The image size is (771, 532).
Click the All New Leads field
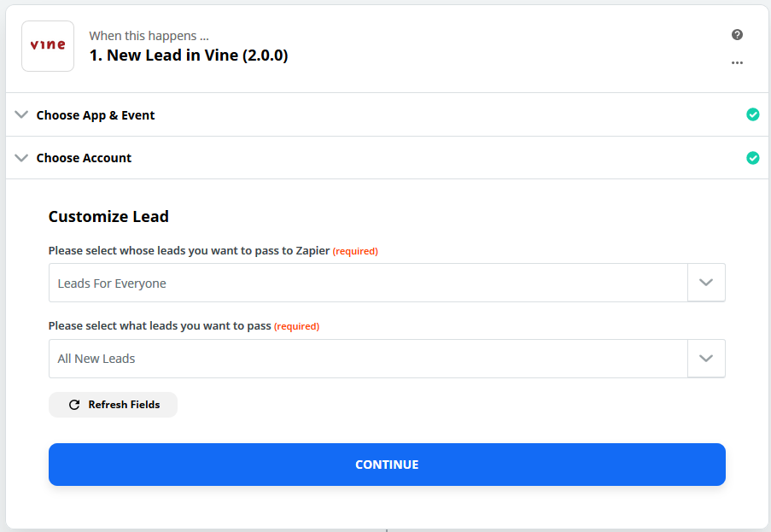(368, 359)
